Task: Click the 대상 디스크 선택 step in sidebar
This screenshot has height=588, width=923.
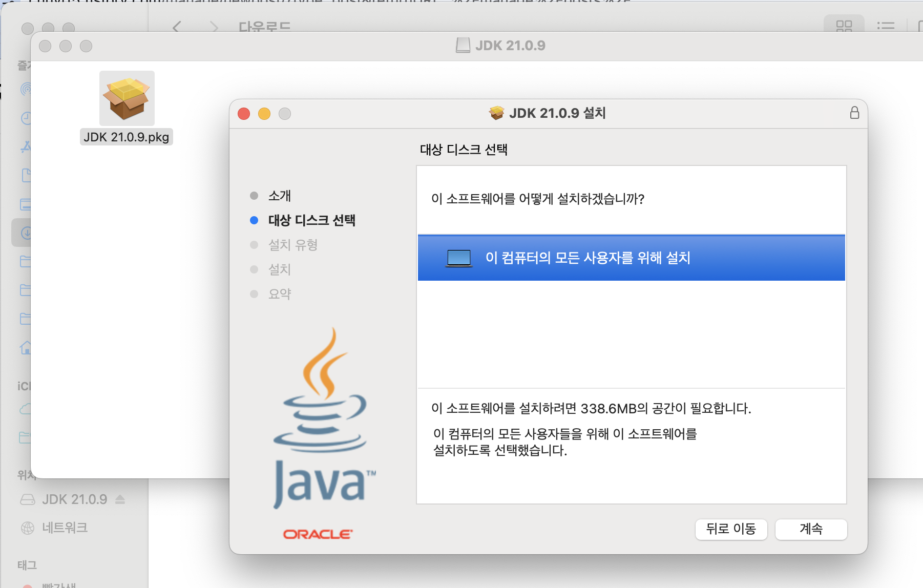Action: coord(311,220)
